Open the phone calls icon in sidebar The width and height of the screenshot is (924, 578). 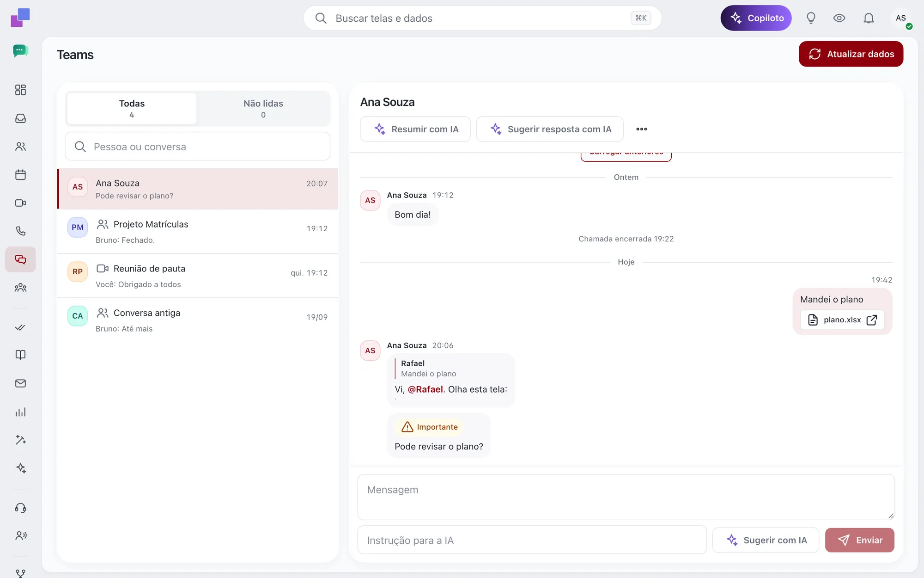point(20,231)
